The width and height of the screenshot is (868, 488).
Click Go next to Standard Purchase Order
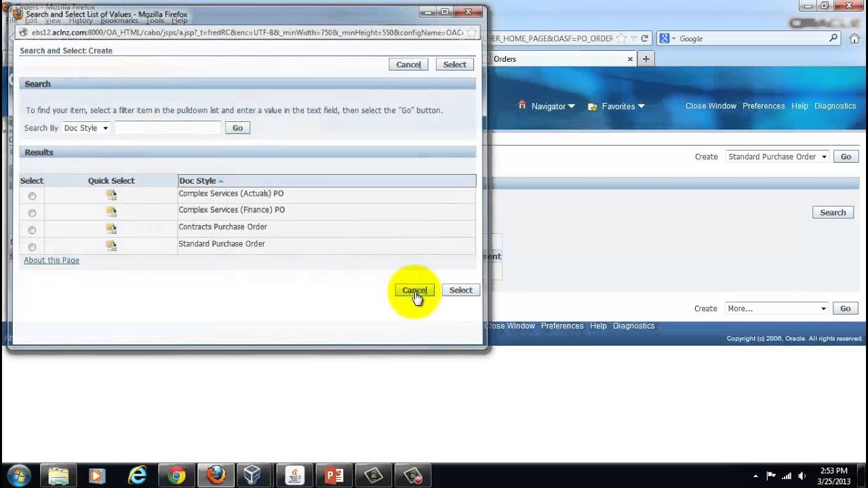(846, 157)
